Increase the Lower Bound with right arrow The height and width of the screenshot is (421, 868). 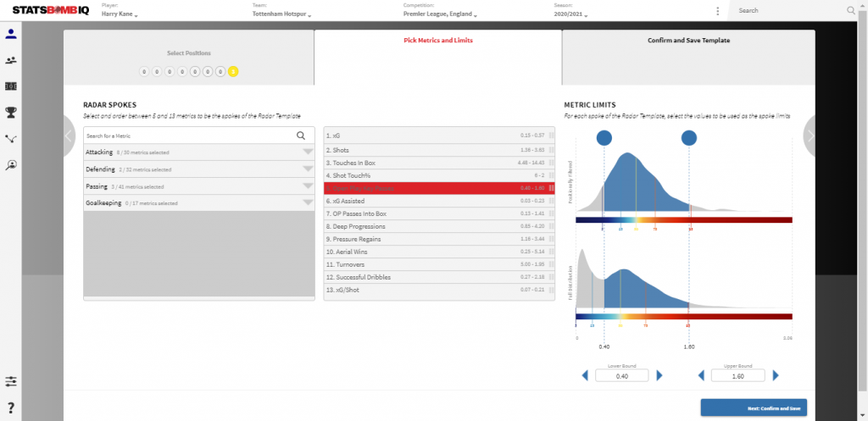659,375
